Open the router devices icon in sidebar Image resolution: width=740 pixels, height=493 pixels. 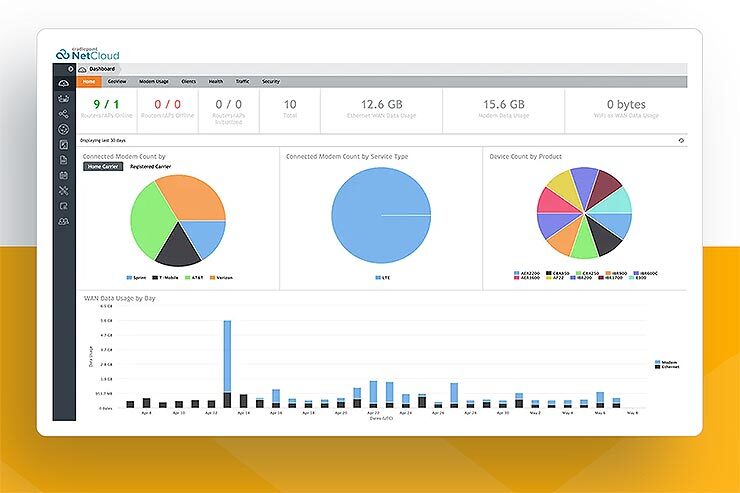[x=64, y=99]
